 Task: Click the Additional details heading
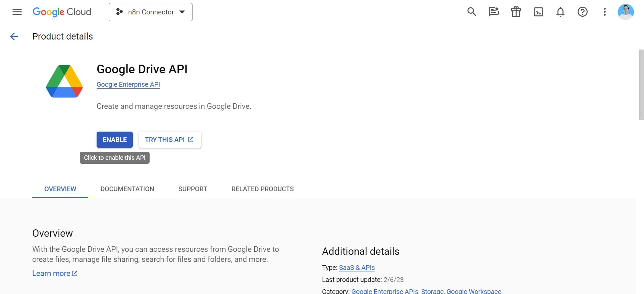coord(361,251)
